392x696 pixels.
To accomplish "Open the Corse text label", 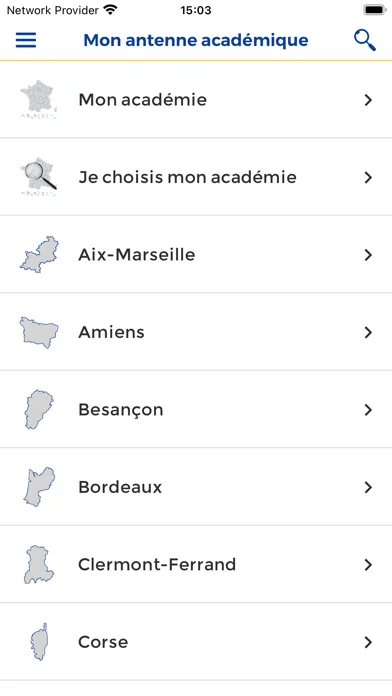I will click(x=103, y=642).
